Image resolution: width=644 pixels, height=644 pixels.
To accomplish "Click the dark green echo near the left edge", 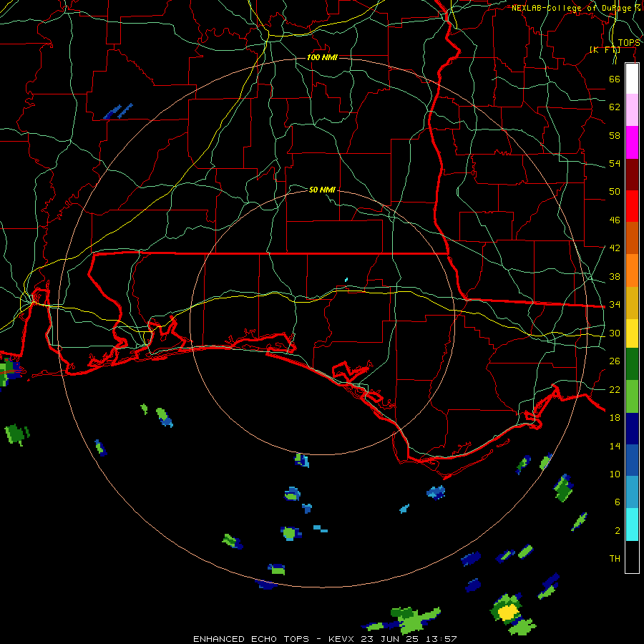I will [x=17, y=434].
